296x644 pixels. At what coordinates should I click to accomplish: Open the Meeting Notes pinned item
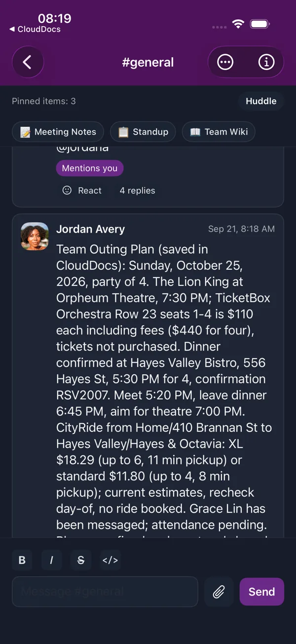coord(58,132)
